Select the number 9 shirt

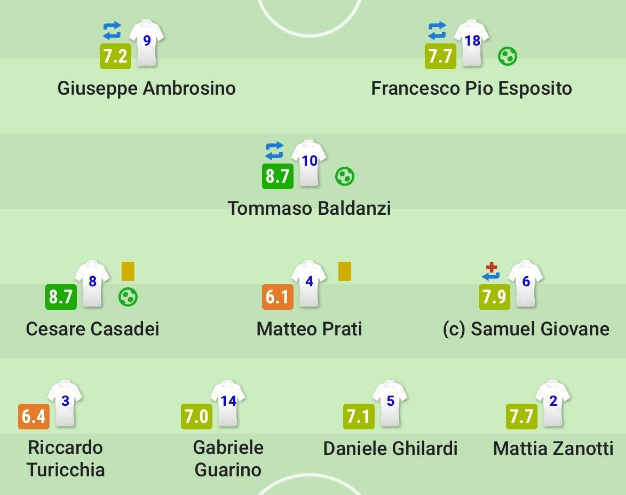147,43
